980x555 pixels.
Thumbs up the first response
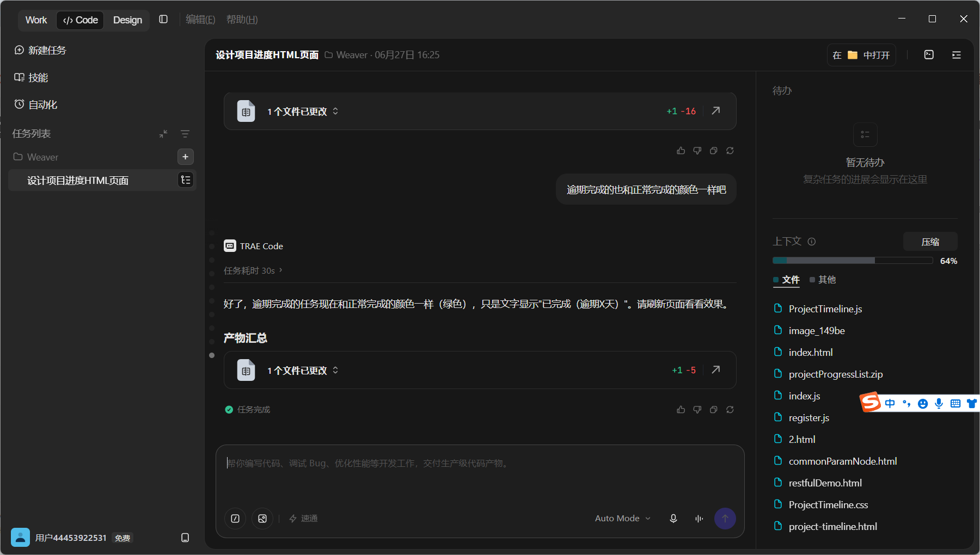coord(681,151)
